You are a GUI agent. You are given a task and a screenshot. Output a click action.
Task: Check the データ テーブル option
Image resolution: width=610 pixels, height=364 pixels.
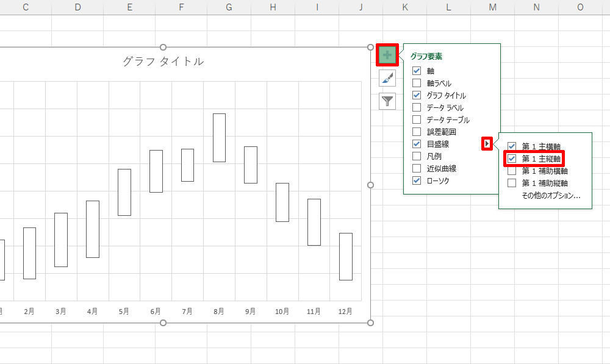tap(417, 120)
